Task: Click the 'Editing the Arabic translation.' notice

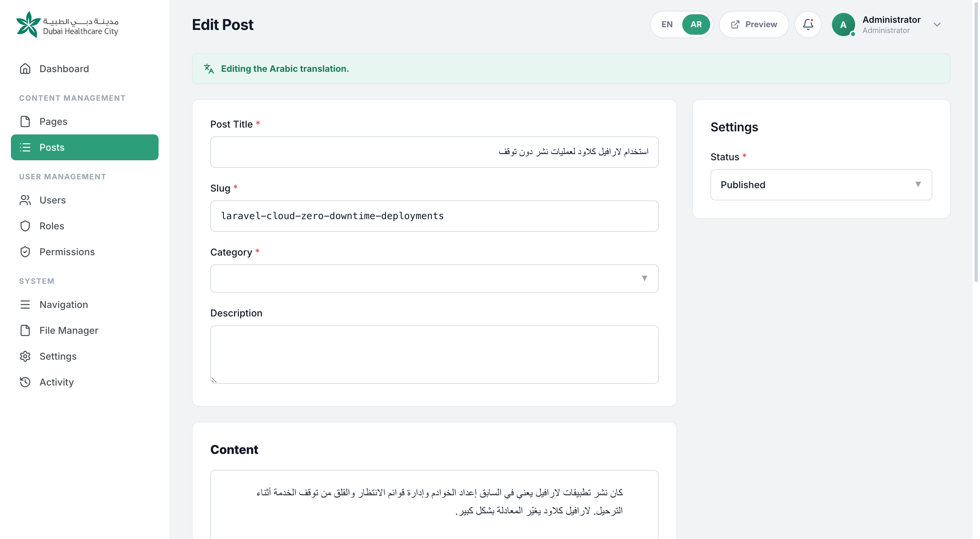Action: click(571, 69)
